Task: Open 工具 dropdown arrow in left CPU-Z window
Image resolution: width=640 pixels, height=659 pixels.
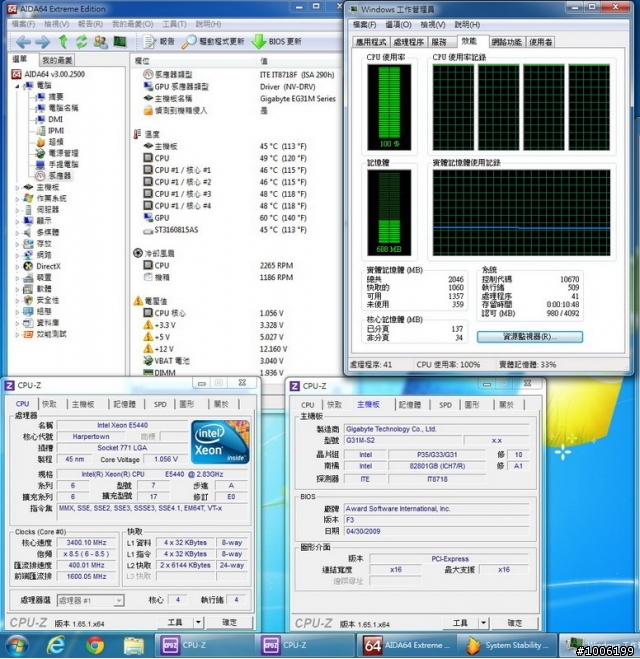Action: (198, 622)
